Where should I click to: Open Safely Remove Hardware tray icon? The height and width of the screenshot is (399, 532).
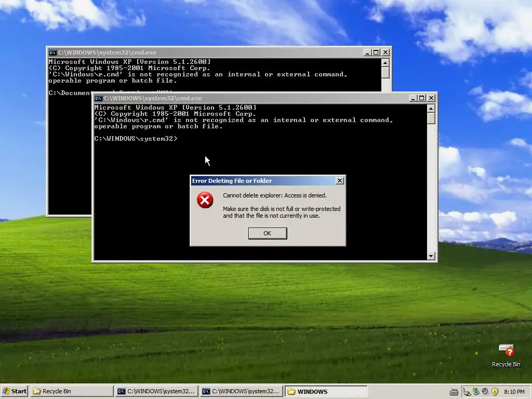(x=476, y=392)
